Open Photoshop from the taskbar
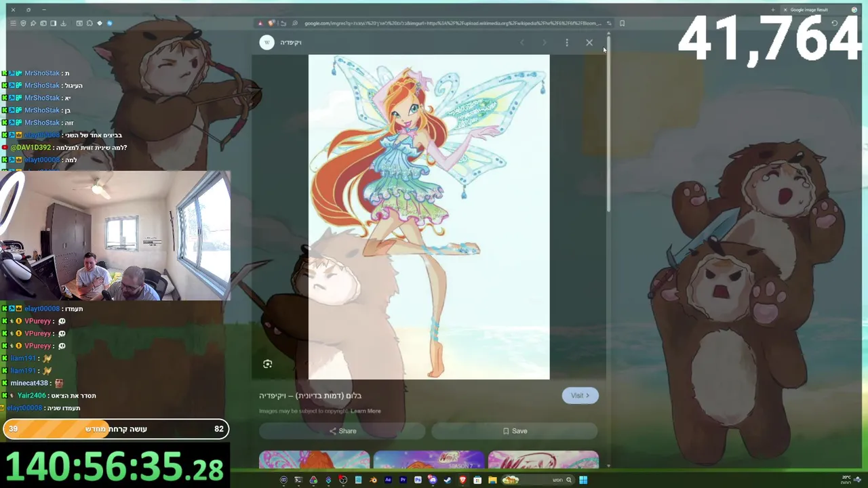868x488 pixels. (x=418, y=480)
